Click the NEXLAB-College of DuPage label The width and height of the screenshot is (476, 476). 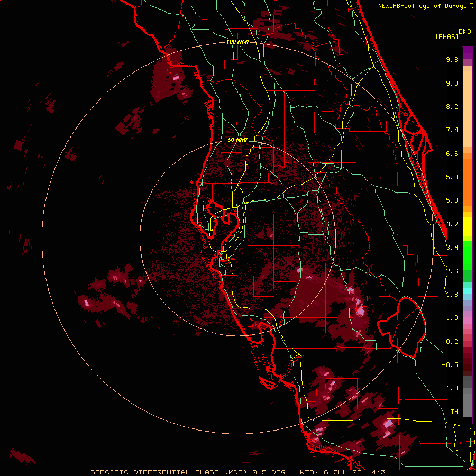point(423,6)
